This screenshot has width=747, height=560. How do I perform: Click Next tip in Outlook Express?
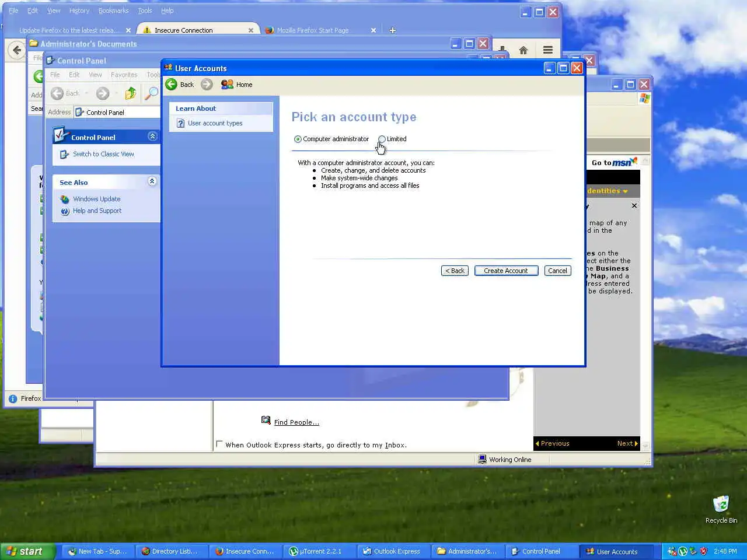pyautogui.click(x=627, y=443)
